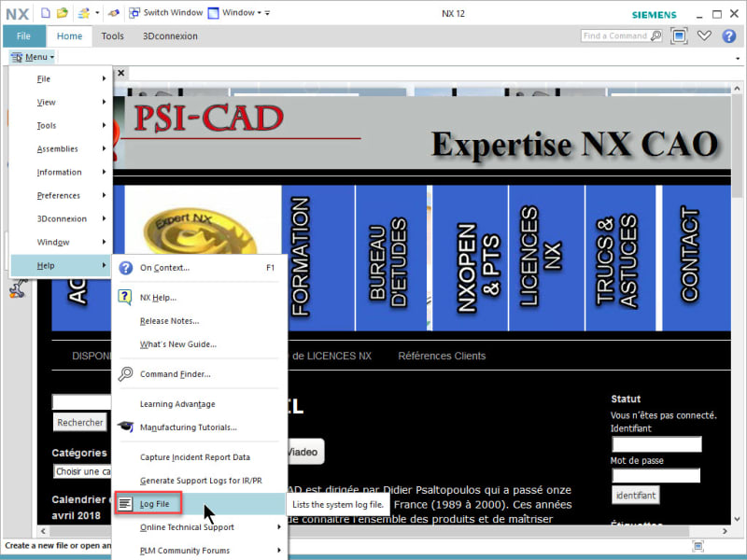Choose What's New Guide... menu entry
This screenshot has width=747, height=560.
(199, 344)
